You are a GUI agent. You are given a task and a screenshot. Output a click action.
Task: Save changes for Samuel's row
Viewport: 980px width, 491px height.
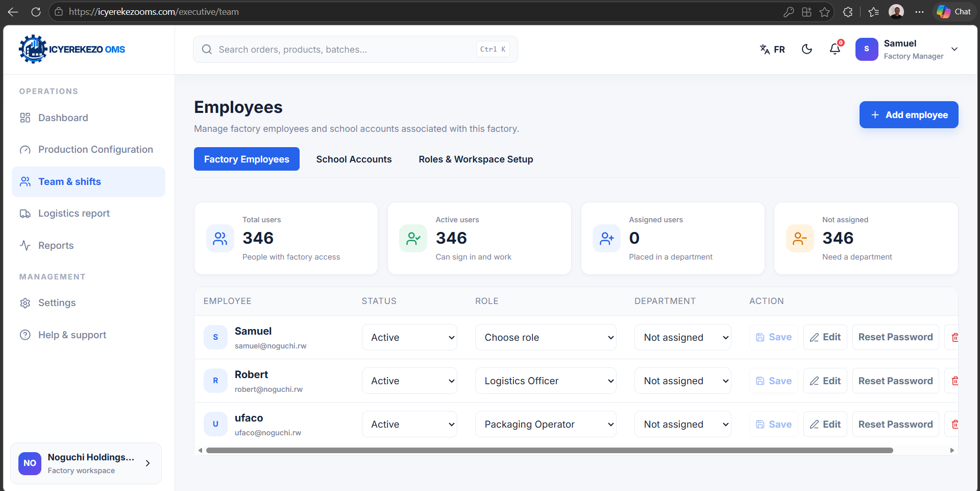coord(773,337)
